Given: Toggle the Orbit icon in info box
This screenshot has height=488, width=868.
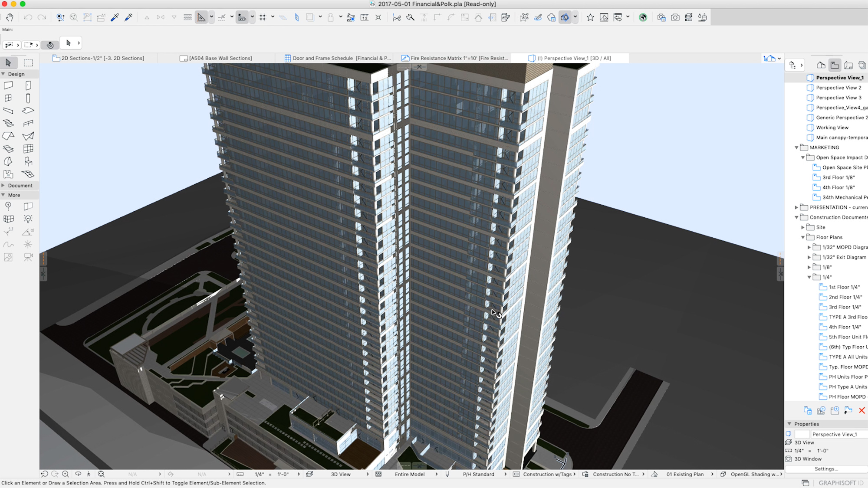Looking at the screenshot, I should pyautogui.click(x=50, y=45).
